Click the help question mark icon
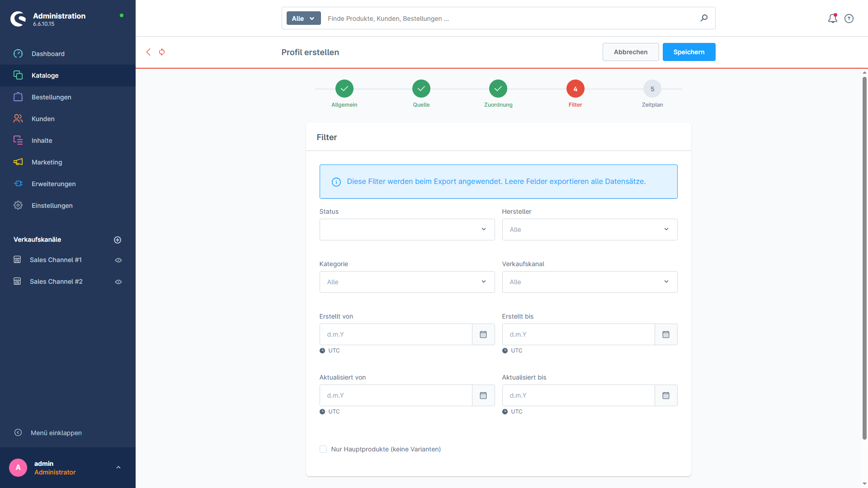This screenshot has height=488, width=868. click(x=849, y=19)
